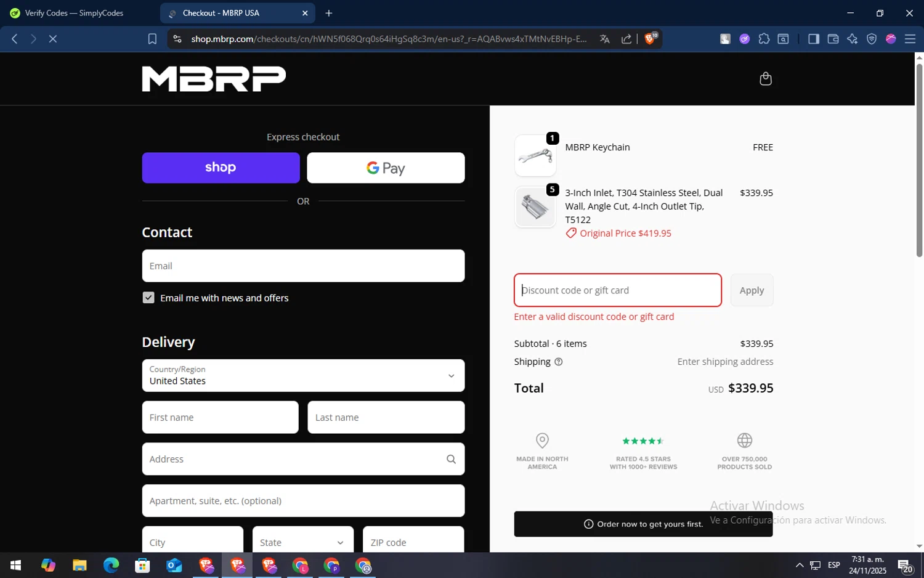The height and width of the screenshot is (578, 924).
Task: Open the notification center icon
Action: tap(905, 566)
